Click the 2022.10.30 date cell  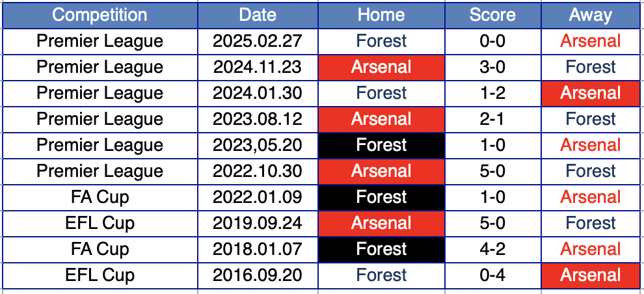[x=258, y=171]
